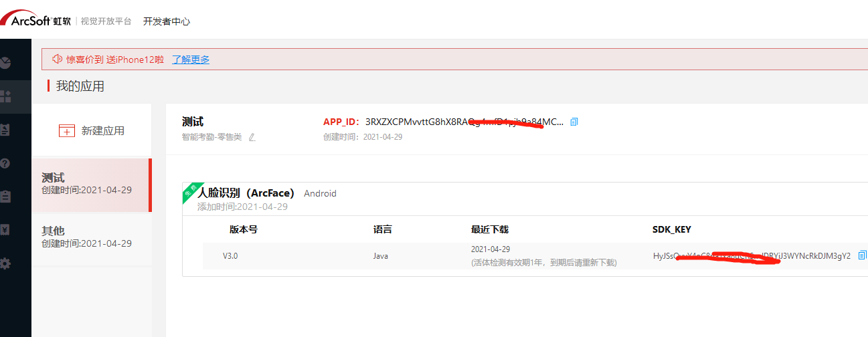This screenshot has width=868, height=337.
Task: Click the 智能考勤-零售类 category text
Action: coord(211,137)
